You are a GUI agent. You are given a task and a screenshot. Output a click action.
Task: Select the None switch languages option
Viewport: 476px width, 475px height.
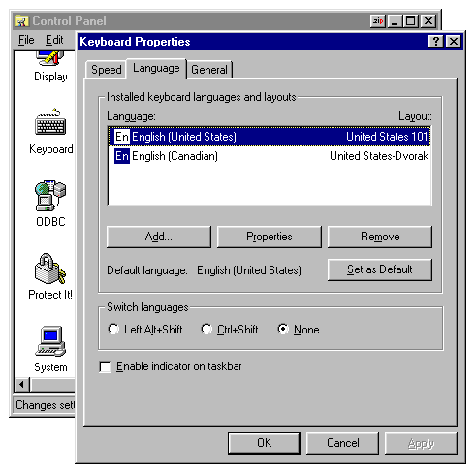tap(283, 329)
